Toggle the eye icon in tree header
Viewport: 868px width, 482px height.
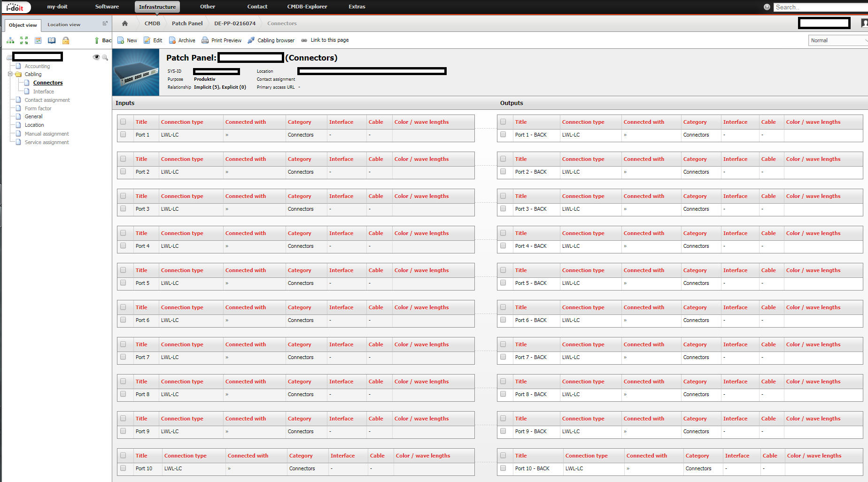[96, 57]
